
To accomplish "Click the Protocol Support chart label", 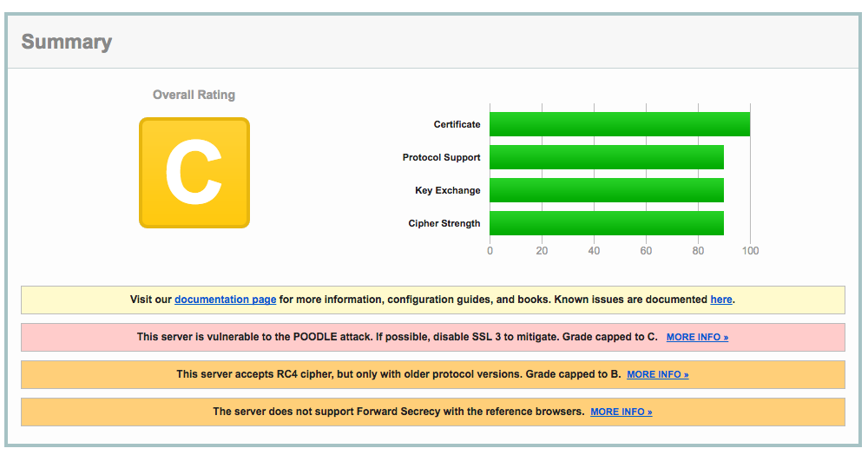I will 441,158.
